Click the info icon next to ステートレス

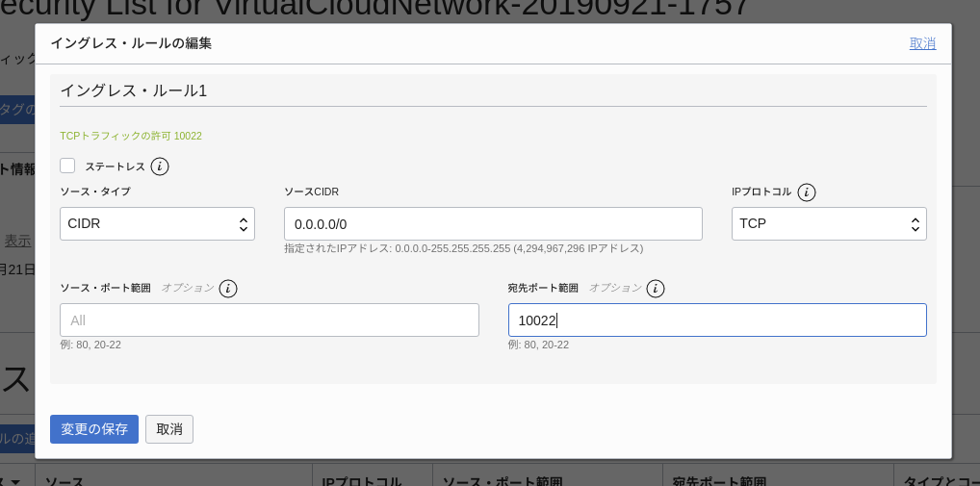point(160,166)
